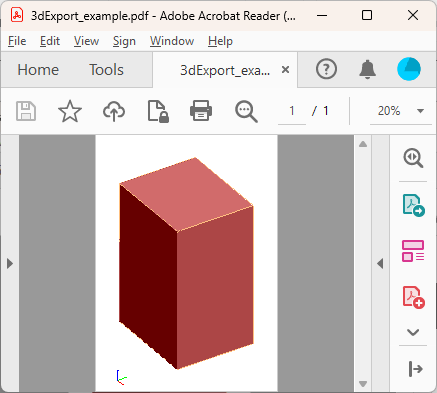Bookmark the file with the star icon
437x393 pixels.
(70, 111)
